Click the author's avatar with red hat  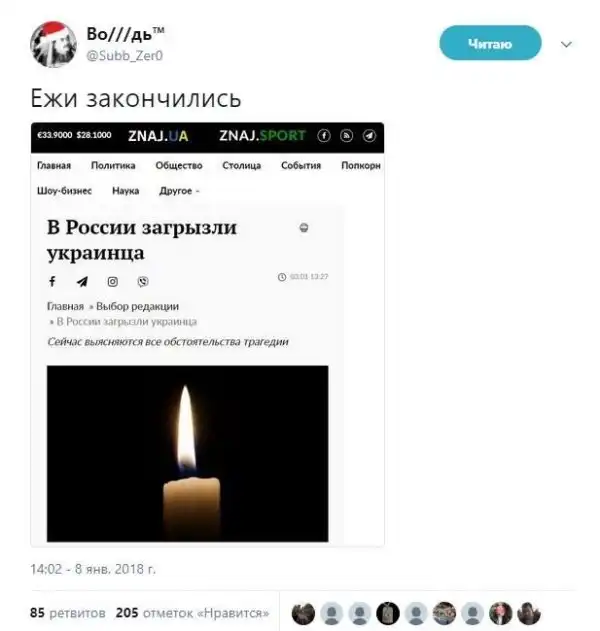(x=53, y=44)
